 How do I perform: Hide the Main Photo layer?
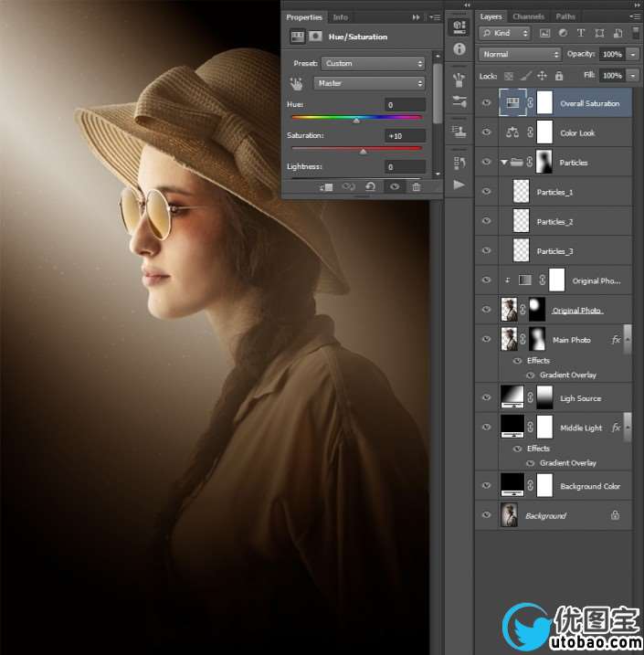[485, 340]
